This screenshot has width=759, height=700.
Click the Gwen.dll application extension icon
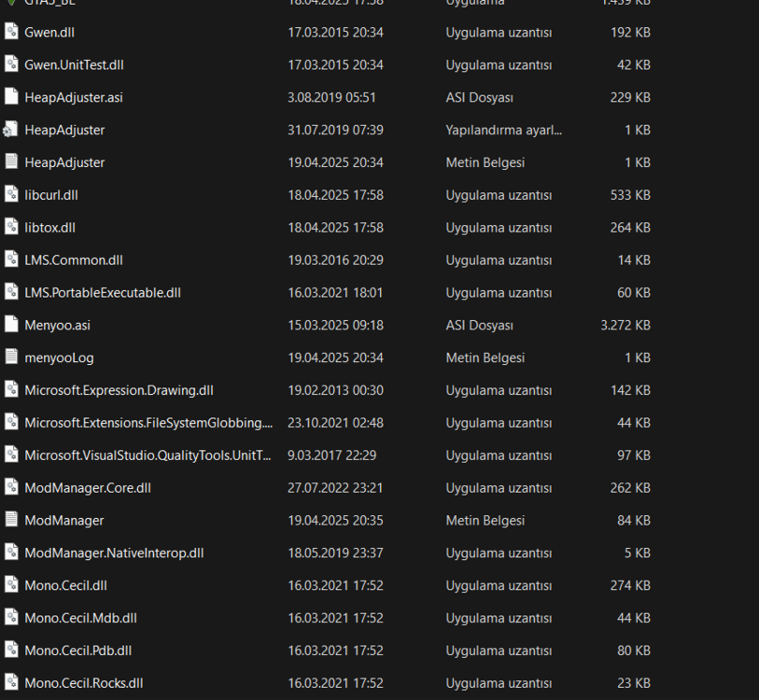[11, 31]
